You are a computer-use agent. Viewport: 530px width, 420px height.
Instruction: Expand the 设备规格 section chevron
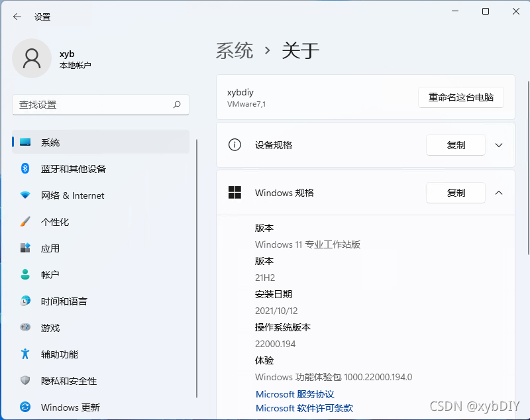tap(499, 145)
